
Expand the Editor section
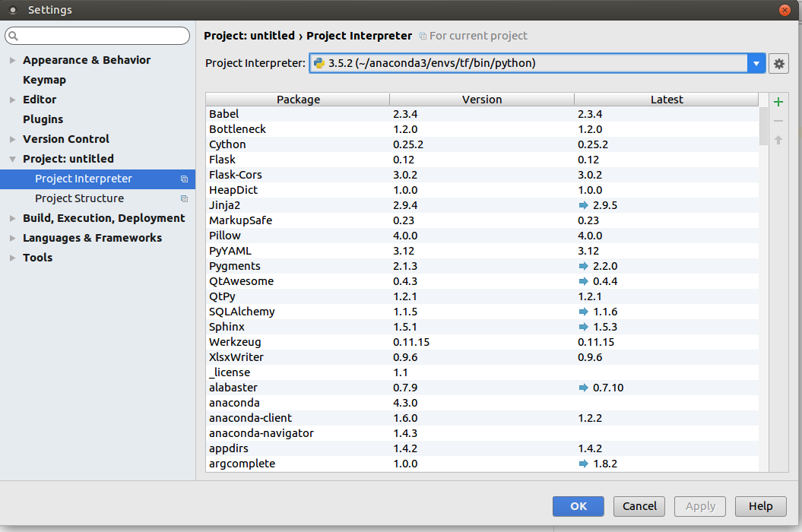coord(12,100)
